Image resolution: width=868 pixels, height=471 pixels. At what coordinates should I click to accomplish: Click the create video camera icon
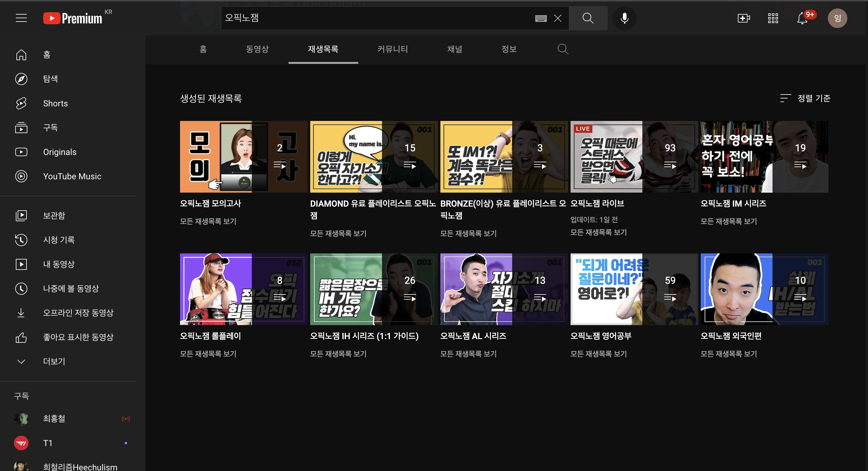743,18
